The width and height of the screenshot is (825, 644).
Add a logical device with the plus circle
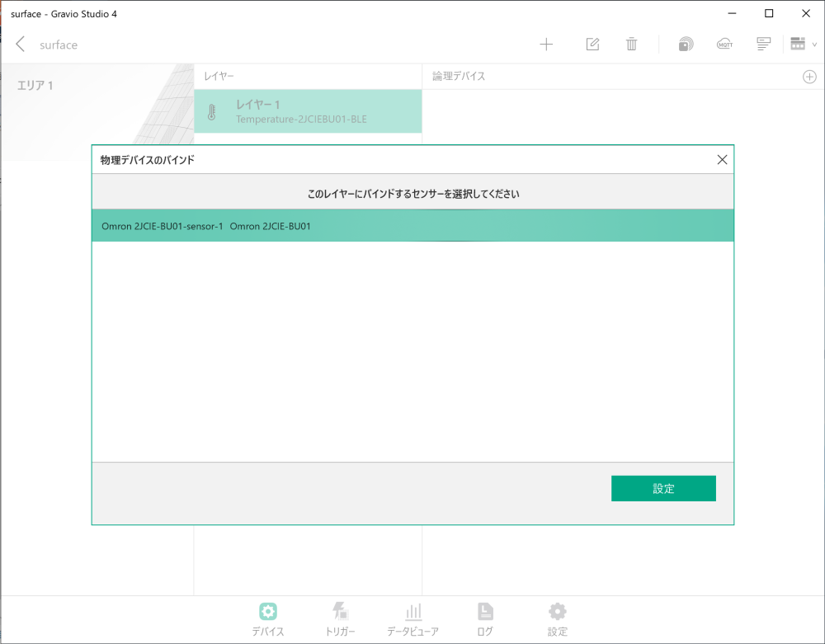pos(809,77)
